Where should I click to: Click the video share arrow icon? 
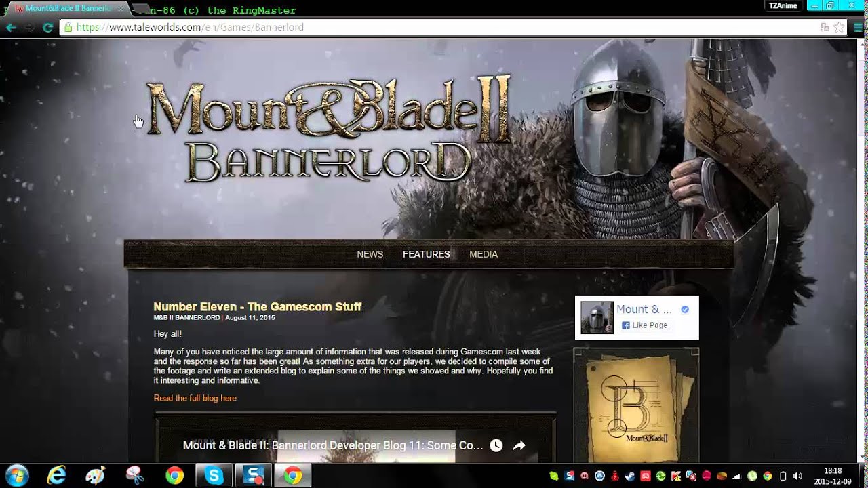(x=519, y=445)
